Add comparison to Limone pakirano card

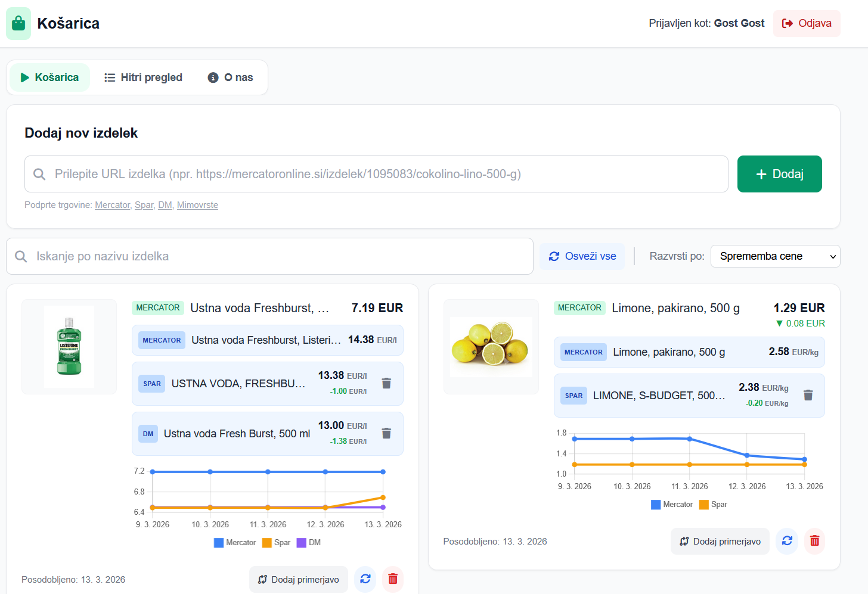click(x=720, y=541)
